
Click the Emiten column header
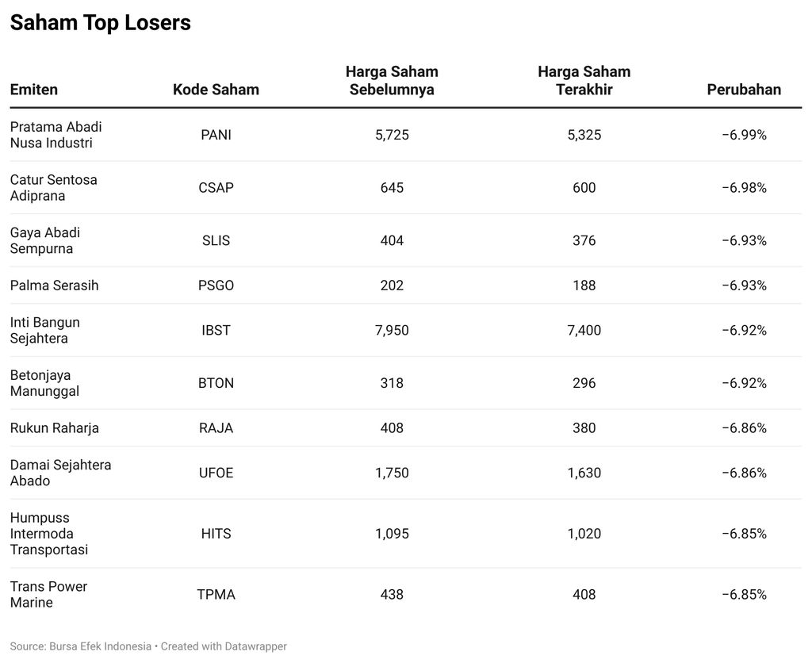tap(34, 90)
